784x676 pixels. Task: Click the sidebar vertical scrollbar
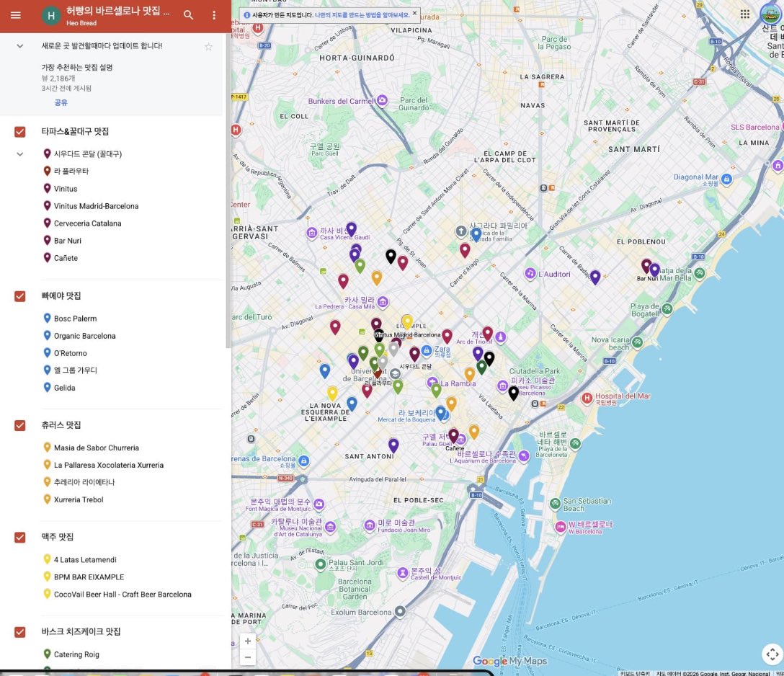point(228,190)
